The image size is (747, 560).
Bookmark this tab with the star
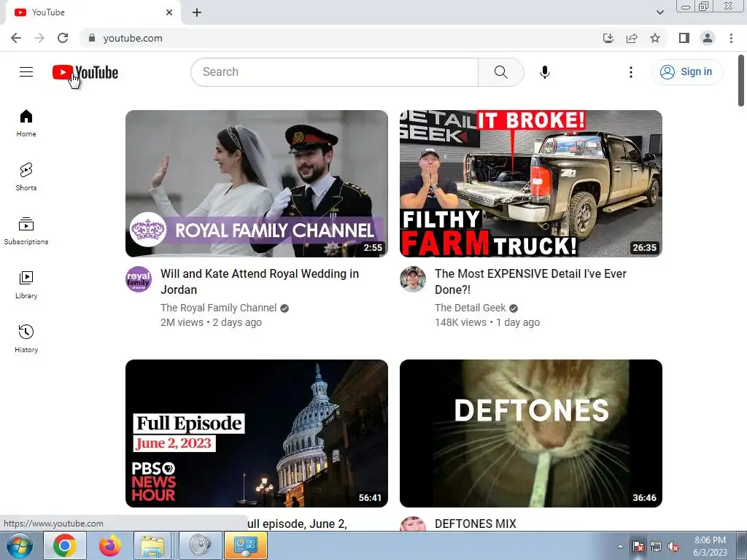[x=655, y=38]
